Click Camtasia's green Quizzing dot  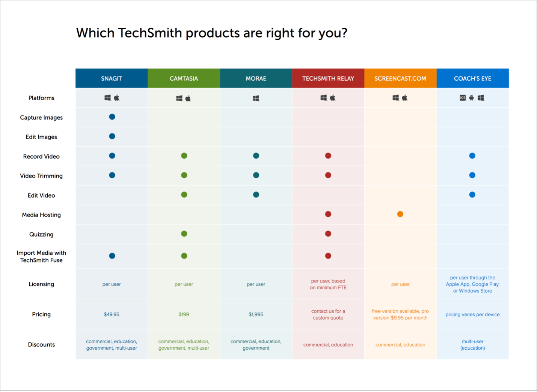(x=184, y=234)
